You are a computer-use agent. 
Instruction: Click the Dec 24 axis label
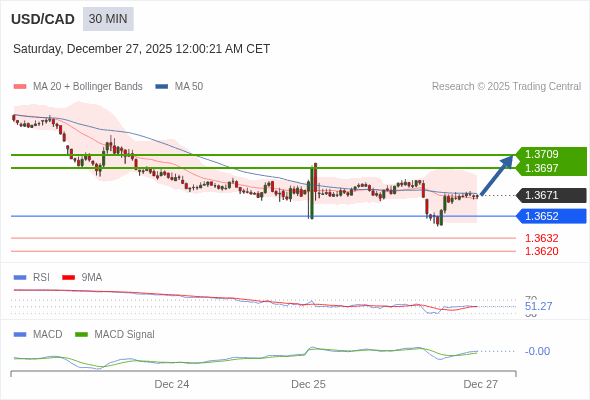(172, 384)
